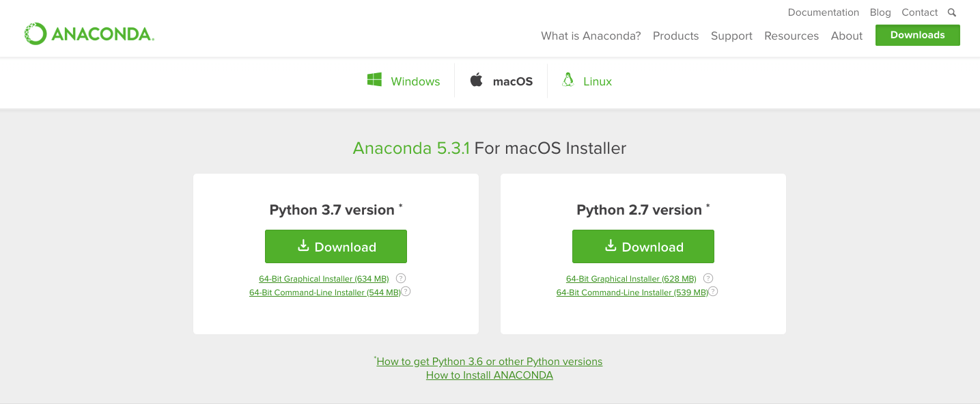980x404 pixels.
Task: Open the Resources menu
Action: (791, 36)
